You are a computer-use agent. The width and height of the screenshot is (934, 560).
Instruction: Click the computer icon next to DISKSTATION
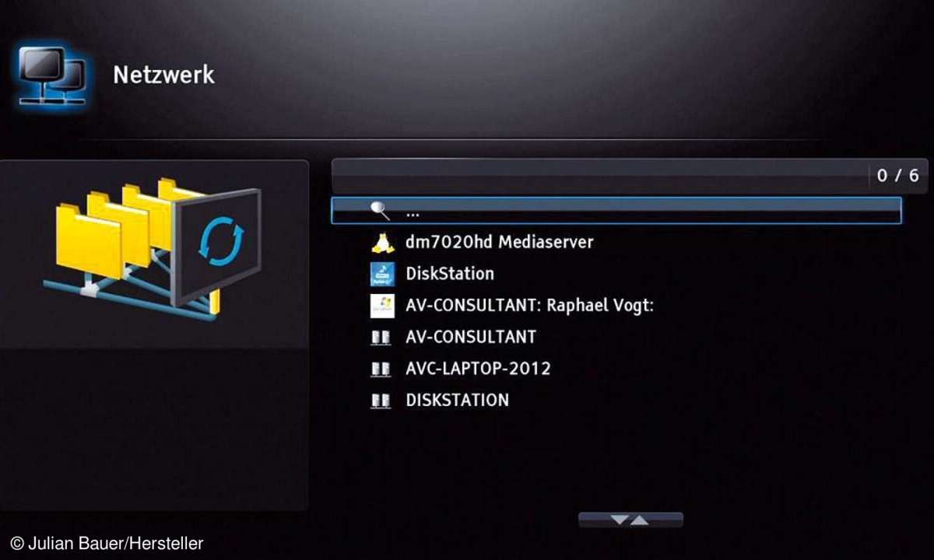pyautogui.click(x=381, y=401)
